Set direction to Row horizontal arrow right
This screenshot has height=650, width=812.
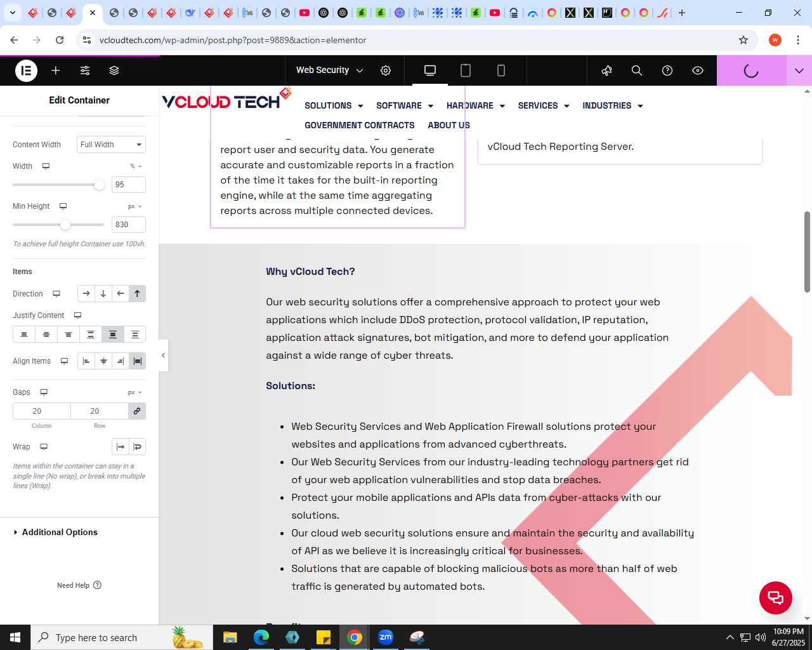click(86, 294)
